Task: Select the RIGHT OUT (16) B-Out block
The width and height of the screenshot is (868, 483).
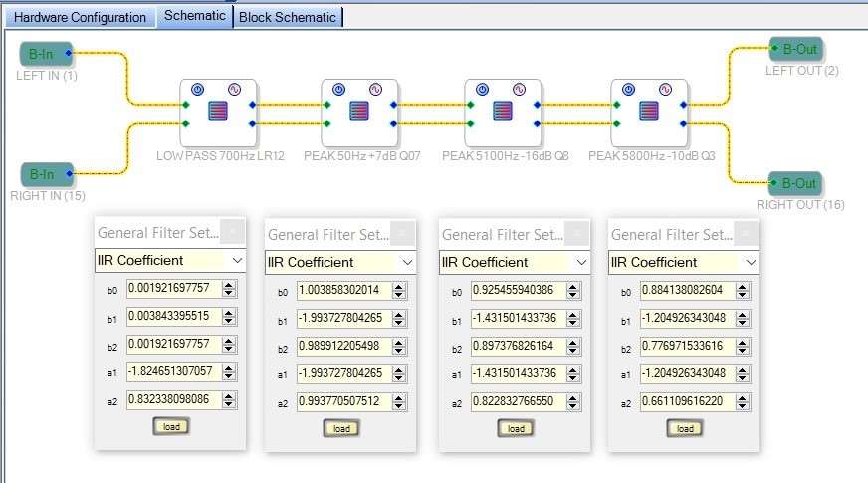Action: point(795,183)
